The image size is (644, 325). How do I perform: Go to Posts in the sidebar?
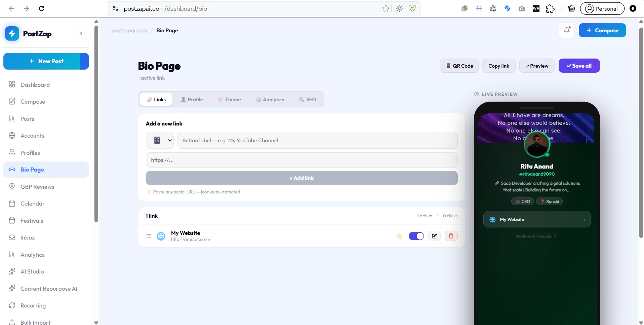(46, 119)
